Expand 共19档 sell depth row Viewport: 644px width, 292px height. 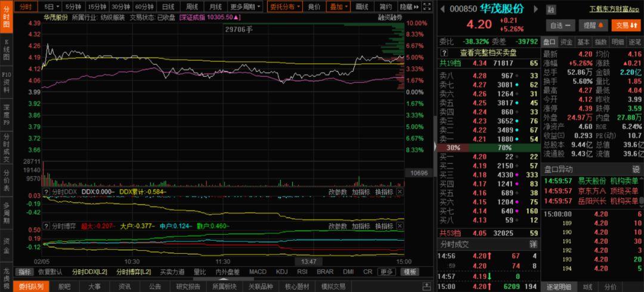tap(489, 63)
